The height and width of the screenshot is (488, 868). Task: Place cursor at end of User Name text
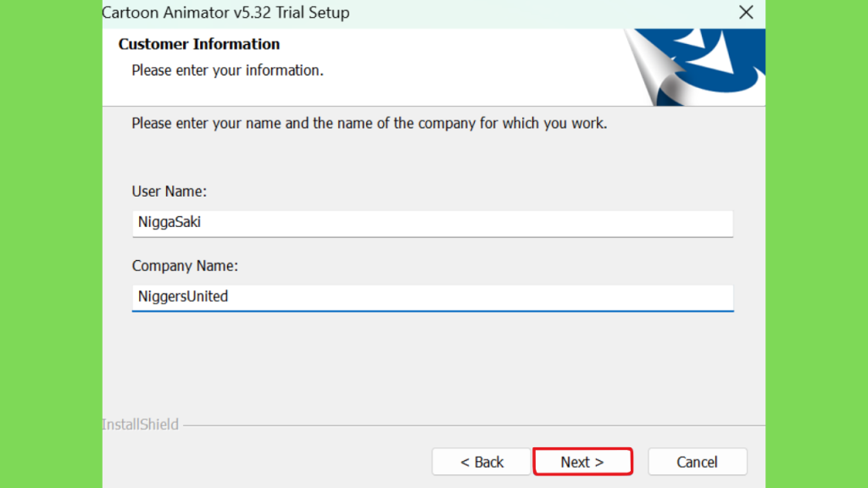click(x=202, y=223)
